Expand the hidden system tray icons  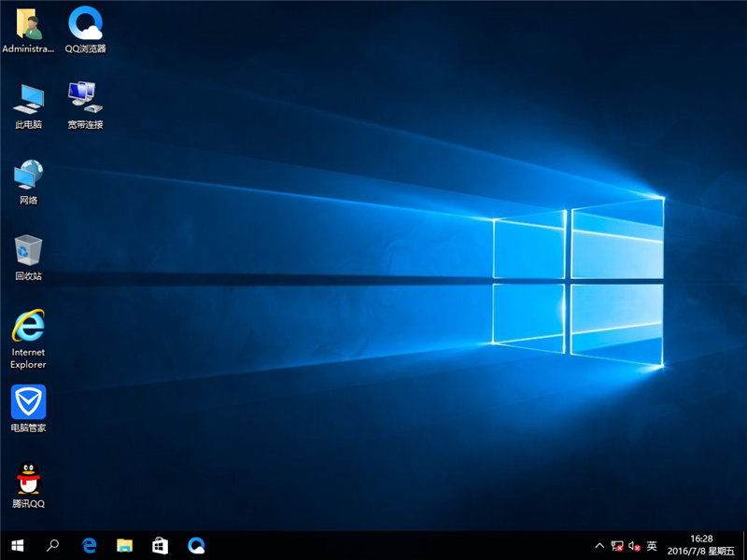point(599,546)
